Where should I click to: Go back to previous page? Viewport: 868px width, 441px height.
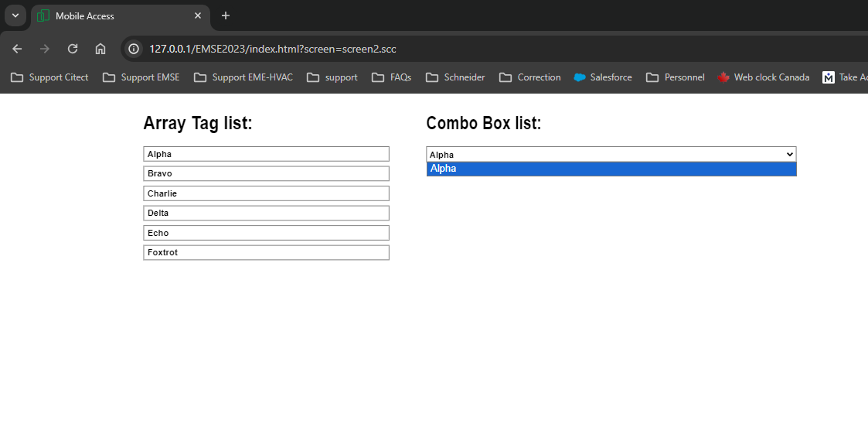click(17, 49)
